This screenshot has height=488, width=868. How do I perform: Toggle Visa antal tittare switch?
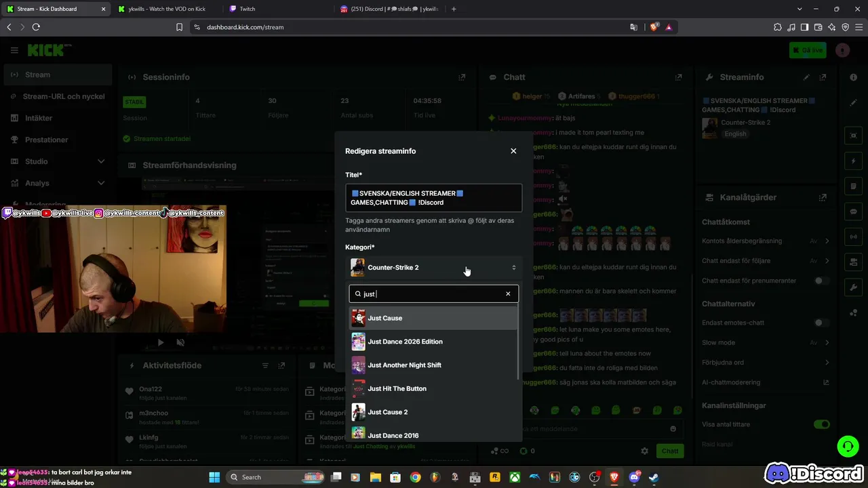(x=822, y=424)
